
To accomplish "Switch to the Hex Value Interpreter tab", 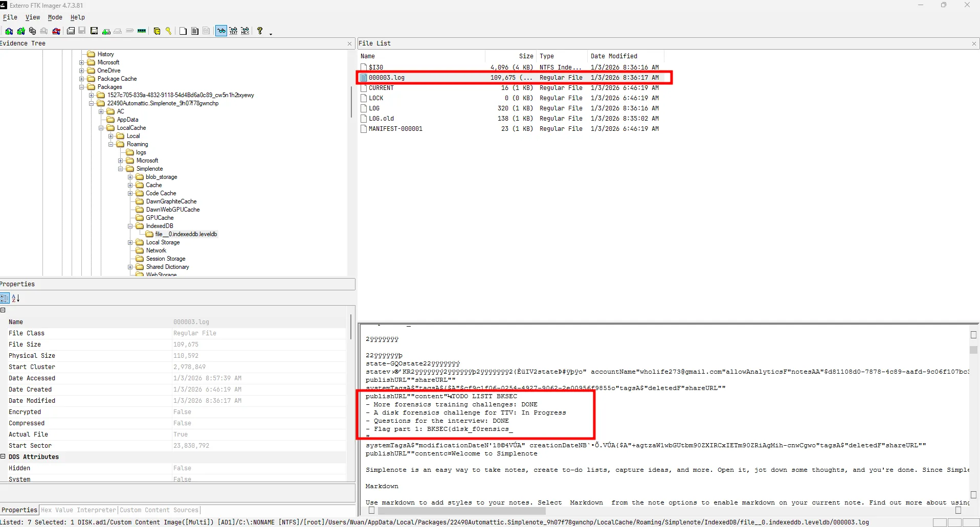I will 78,510.
